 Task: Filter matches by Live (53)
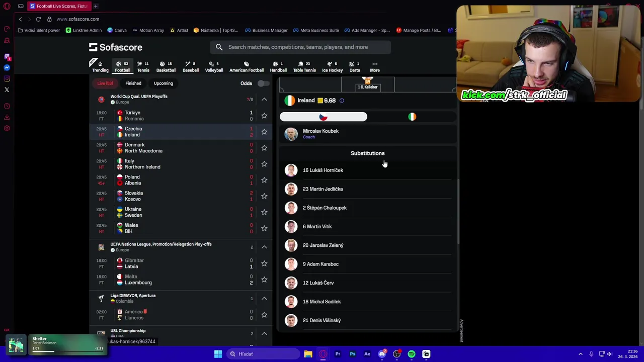pyautogui.click(x=105, y=83)
